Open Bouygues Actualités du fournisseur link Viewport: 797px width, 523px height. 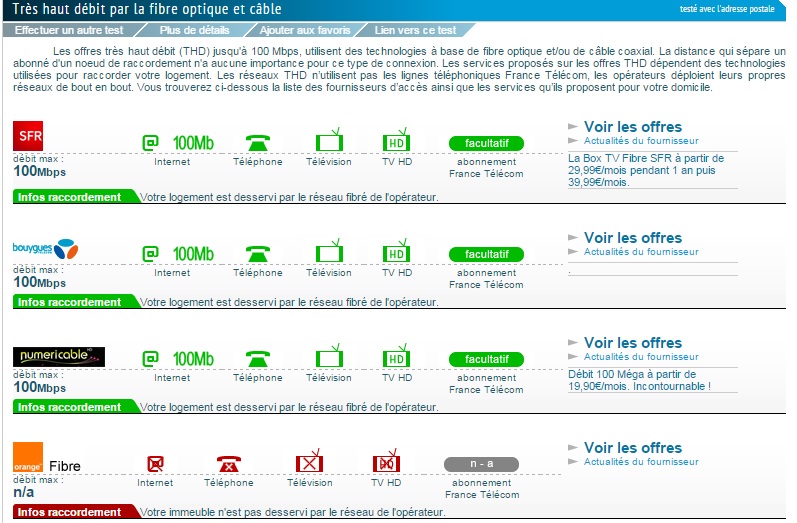(x=641, y=252)
